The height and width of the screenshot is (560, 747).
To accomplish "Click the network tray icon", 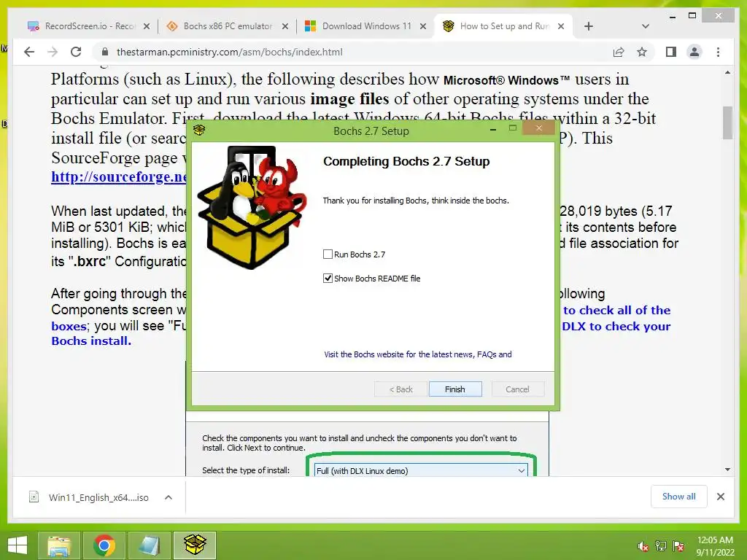I will (661, 546).
